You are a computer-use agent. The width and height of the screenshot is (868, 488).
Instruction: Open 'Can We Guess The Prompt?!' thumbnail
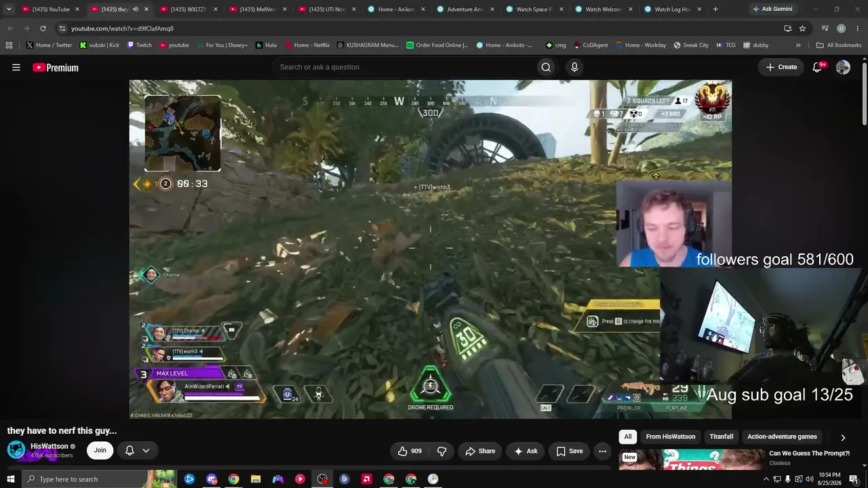pyautogui.click(x=692, y=458)
